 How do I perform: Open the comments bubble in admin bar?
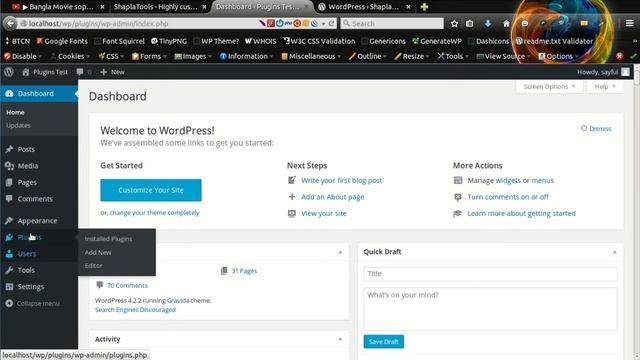(x=80, y=72)
